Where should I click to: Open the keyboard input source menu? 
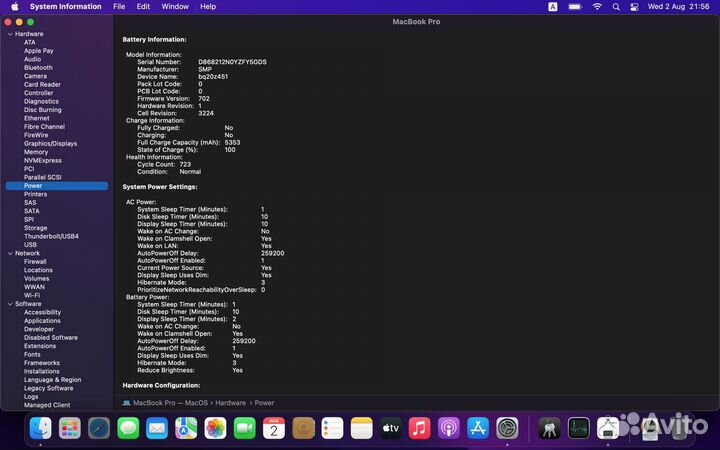pyautogui.click(x=553, y=6)
